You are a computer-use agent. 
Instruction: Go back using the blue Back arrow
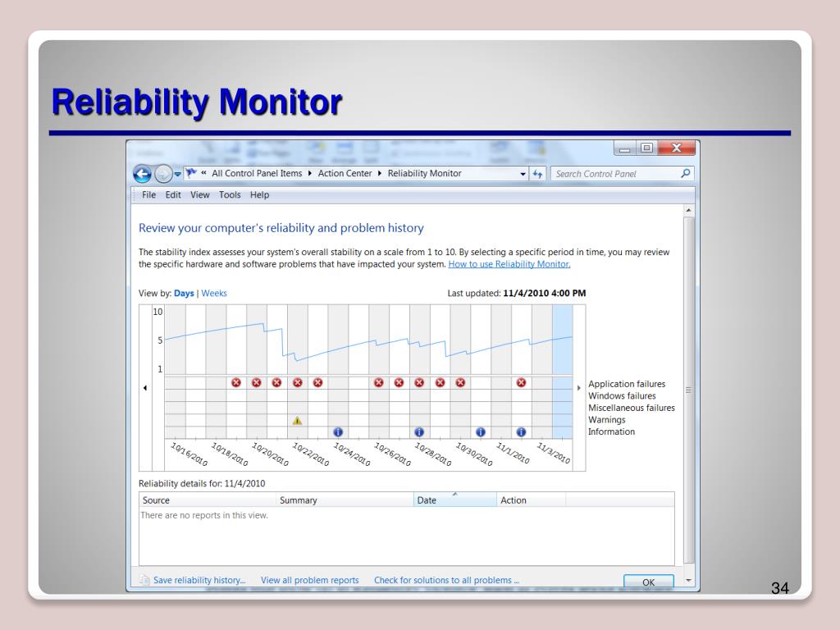(x=142, y=174)
